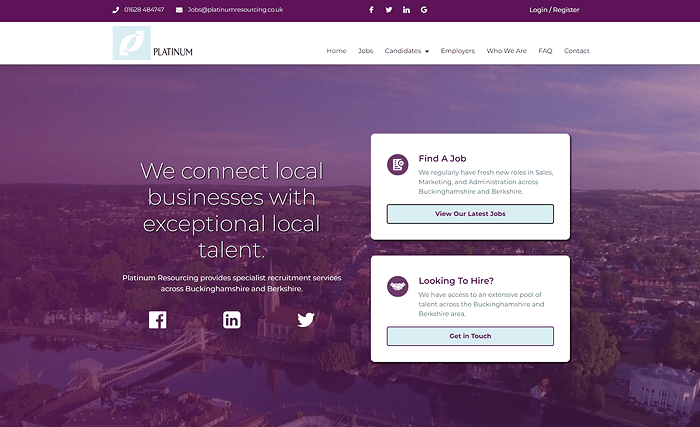
Task: Expand the Candidates dropdown menu
Action: [x=407, y=51]
